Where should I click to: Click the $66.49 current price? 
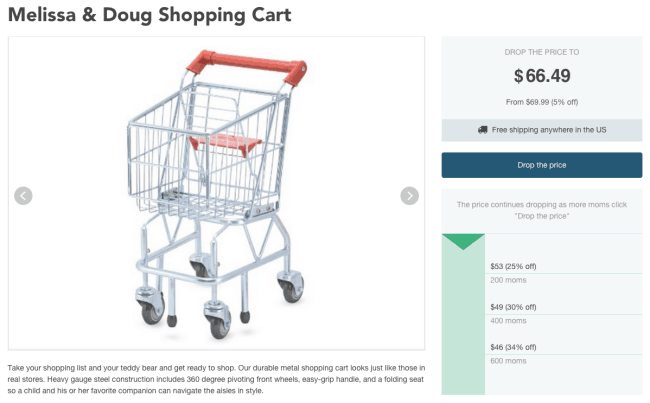(x=542, y=76)
